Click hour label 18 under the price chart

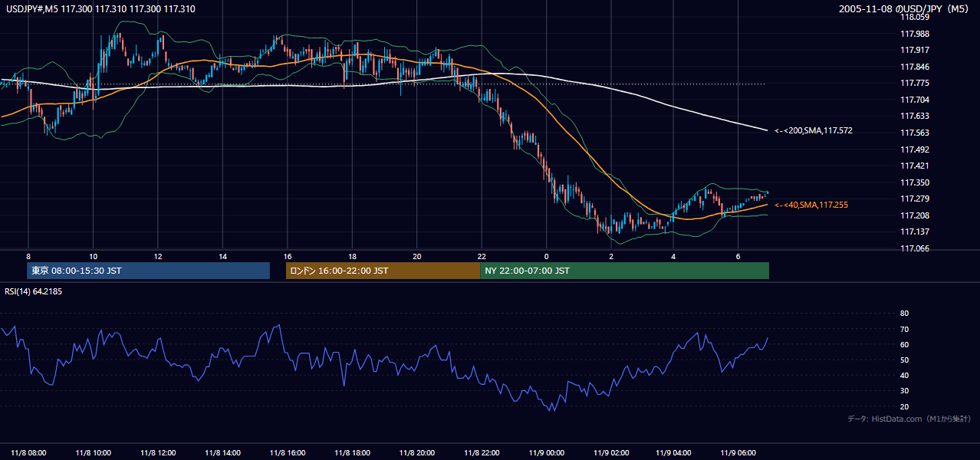click(x=351, y=256)
